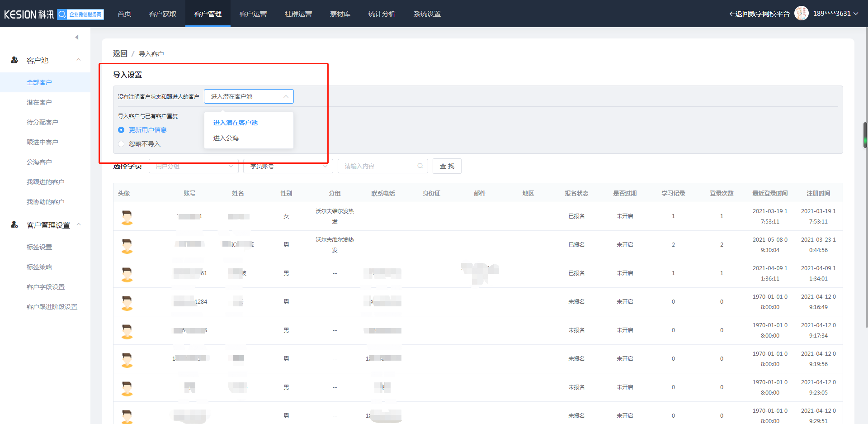Viewport: 868px width, 424px height.
Task: Switch to the 客户运营 top tab
Action: pyautogui.click(x=253, y=14)
